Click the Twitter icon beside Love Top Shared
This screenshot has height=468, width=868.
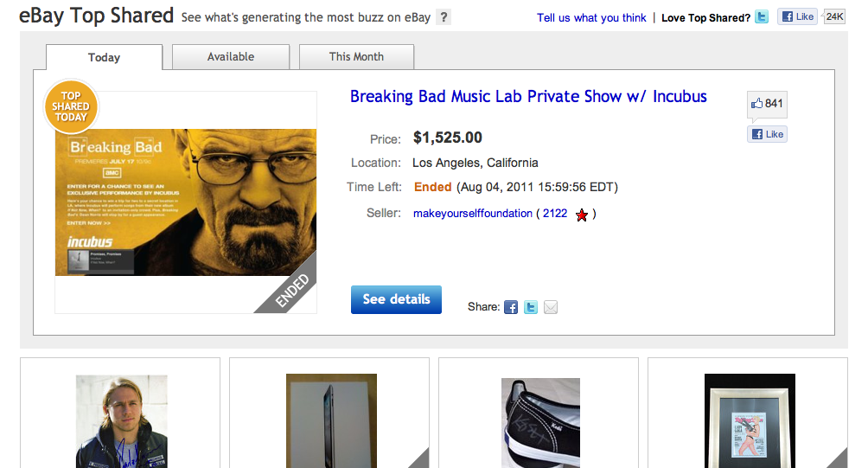[762, 16]
